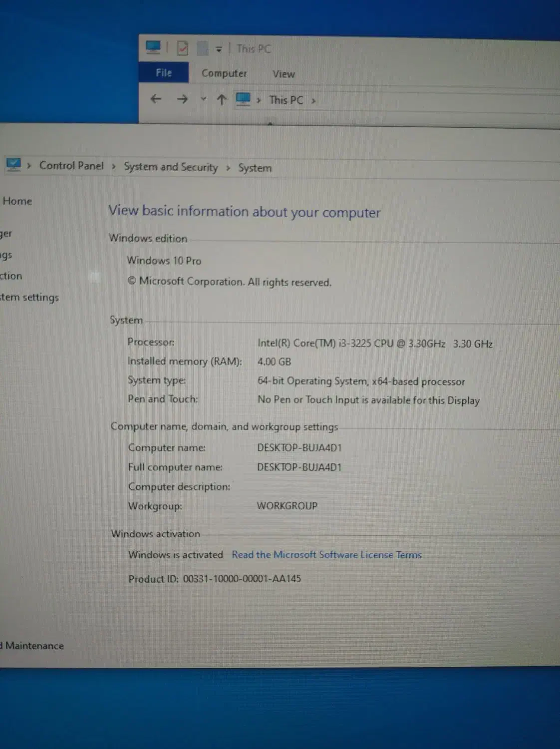Open Control Panel Home link in sidebar

point(16,201)
